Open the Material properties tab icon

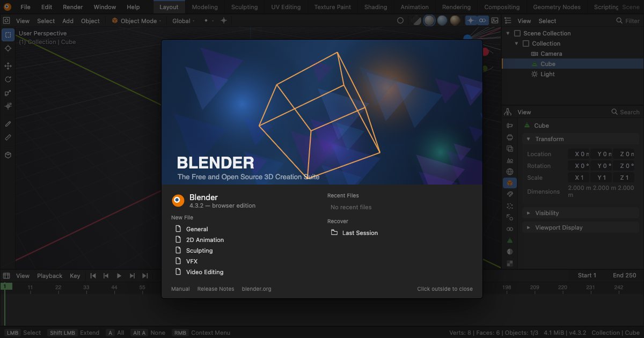510,252
